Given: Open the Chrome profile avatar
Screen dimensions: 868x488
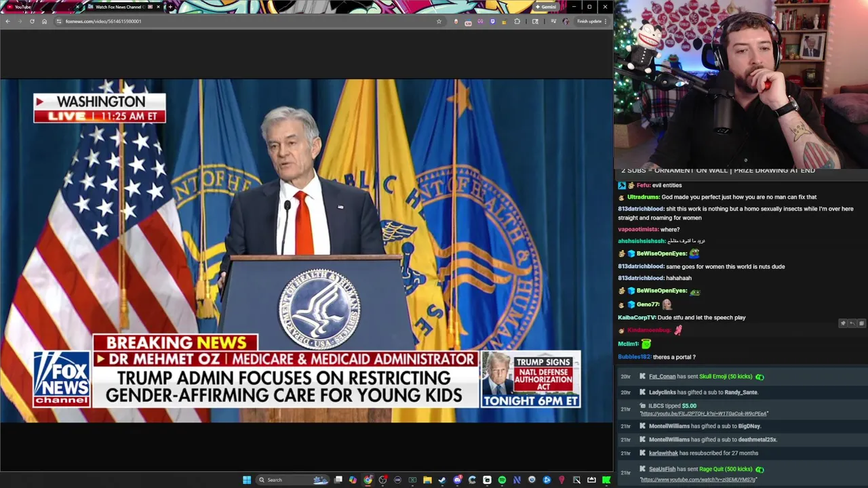Looking at the screenshot, I should click(566, 21).
